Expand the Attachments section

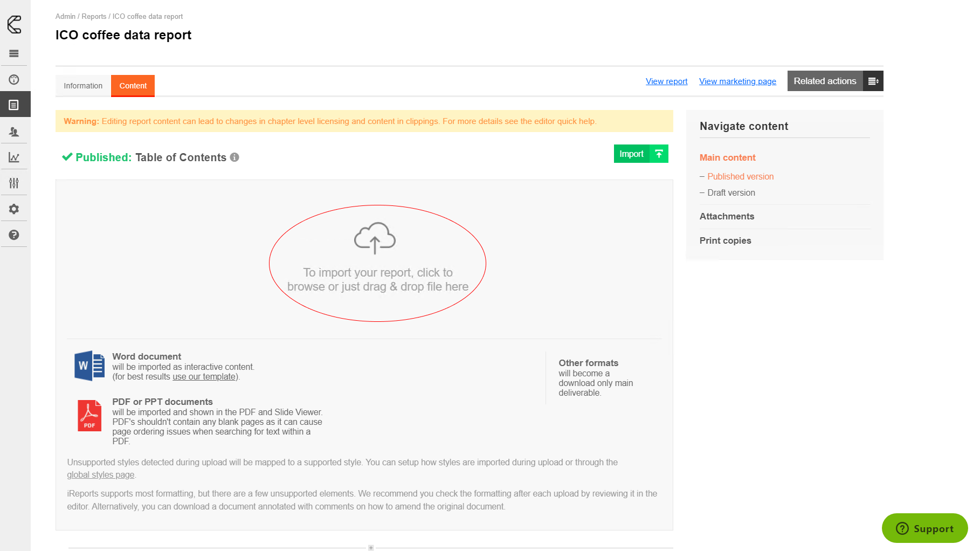(x=727, y=216)
